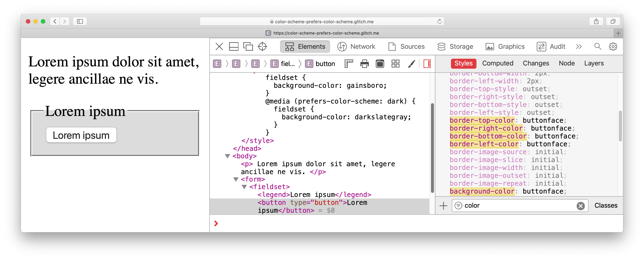644x260 pixels.
Task: Switch to the Computed styles tab
Action: click(x=497, y=63)
